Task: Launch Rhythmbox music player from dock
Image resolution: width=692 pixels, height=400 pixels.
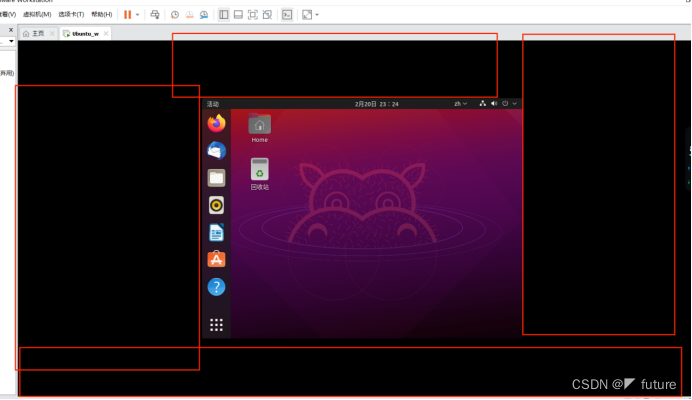Action: [x=216, y=205]
